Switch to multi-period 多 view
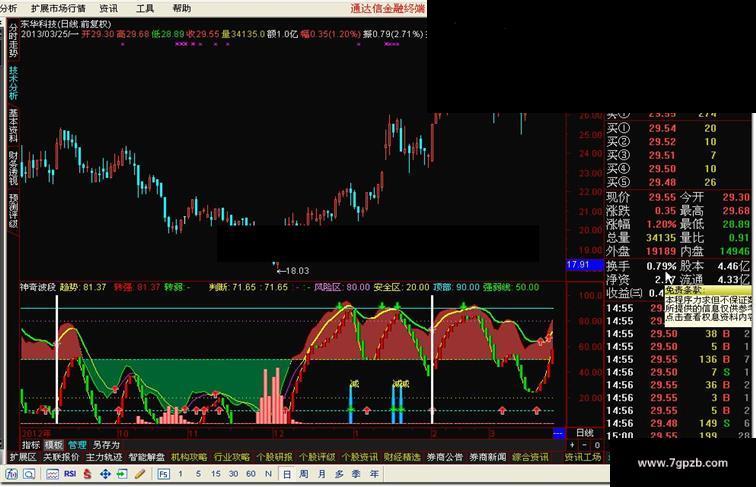The width and height of the screenshot is (756, 487). point(339,474)
